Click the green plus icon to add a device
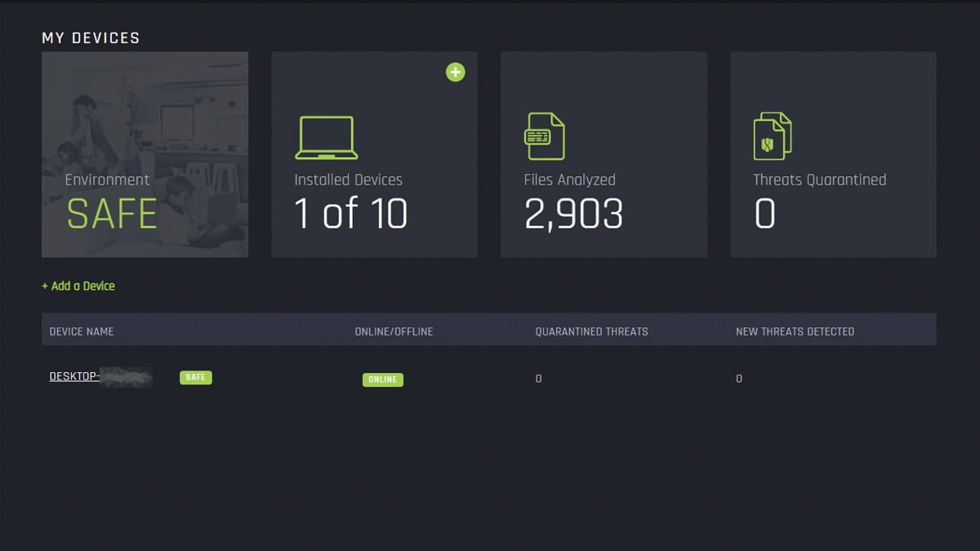Screen dimensions: 980x551 point(456,72)
